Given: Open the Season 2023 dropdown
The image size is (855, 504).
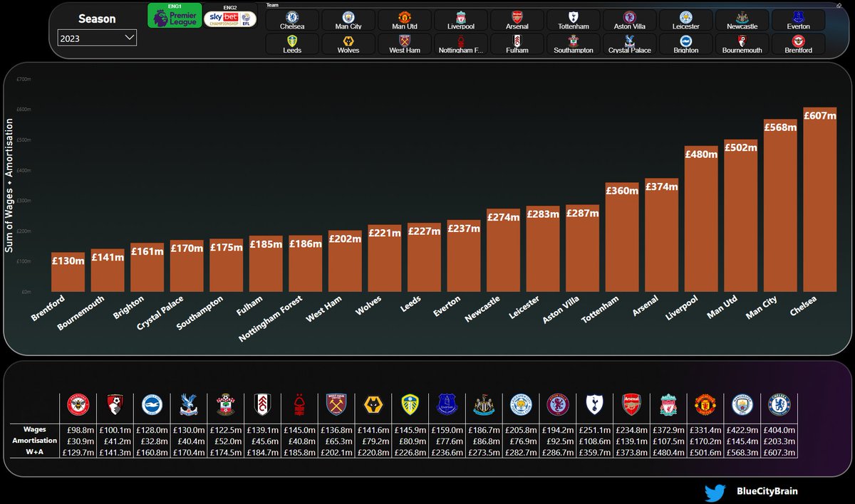Looking at the screenshot, I should [97, 38].
